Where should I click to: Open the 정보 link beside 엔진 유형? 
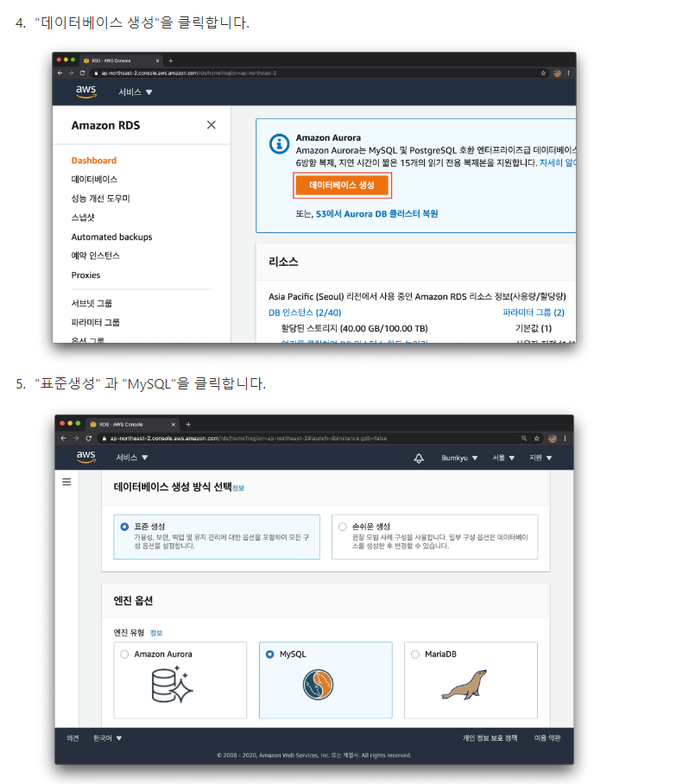point(156,633)
